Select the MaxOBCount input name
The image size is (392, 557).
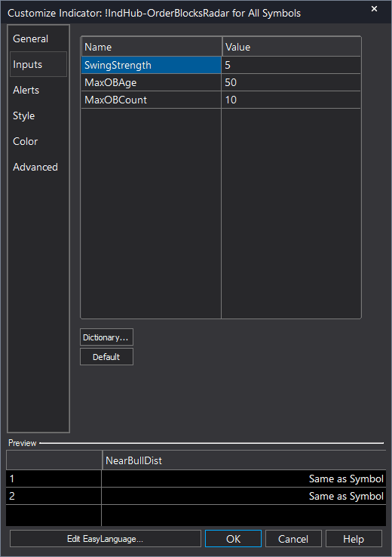151,100
